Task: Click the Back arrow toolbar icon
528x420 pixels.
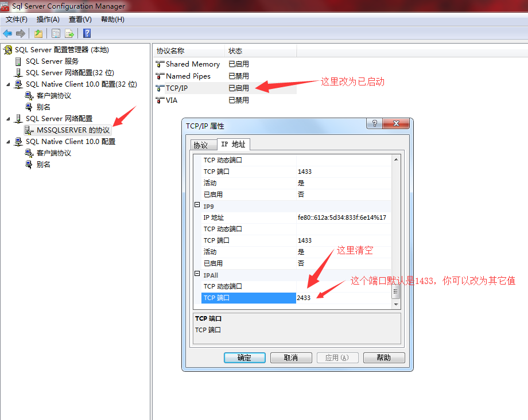Action: point(7,33)
